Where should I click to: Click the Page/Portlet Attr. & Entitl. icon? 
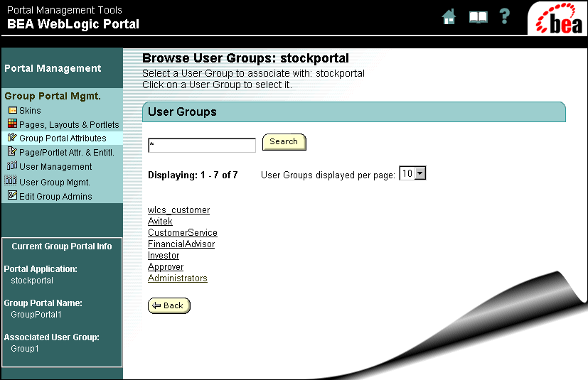pyautogui.click(x=12, y=151)
